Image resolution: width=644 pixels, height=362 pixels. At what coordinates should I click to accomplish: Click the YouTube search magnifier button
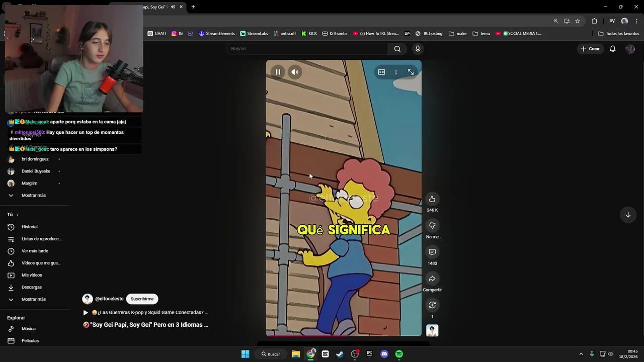(x=397, y=49)
